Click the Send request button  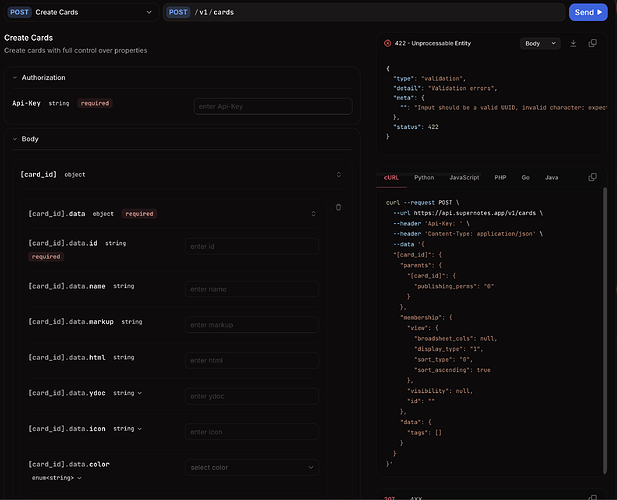click(x=588, y=12)
